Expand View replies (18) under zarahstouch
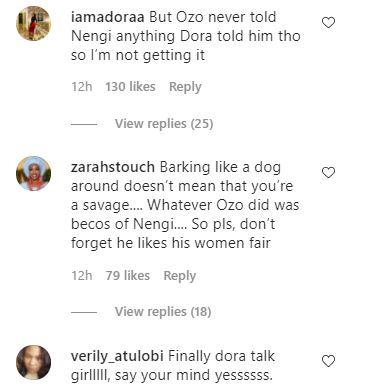 (163, 312)
